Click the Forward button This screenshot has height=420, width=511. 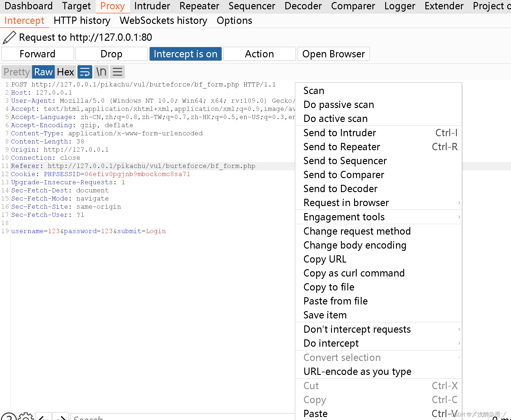click(x=38, y=54)
